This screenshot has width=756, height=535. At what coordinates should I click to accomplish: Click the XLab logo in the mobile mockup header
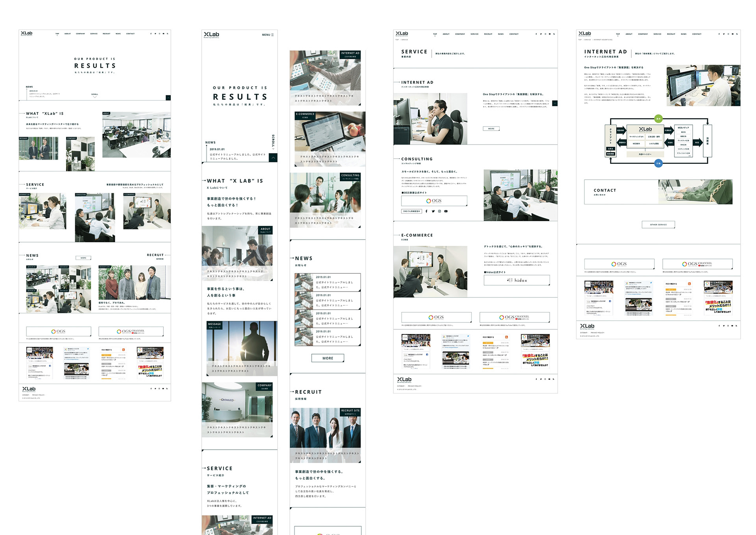coord(211,35)
